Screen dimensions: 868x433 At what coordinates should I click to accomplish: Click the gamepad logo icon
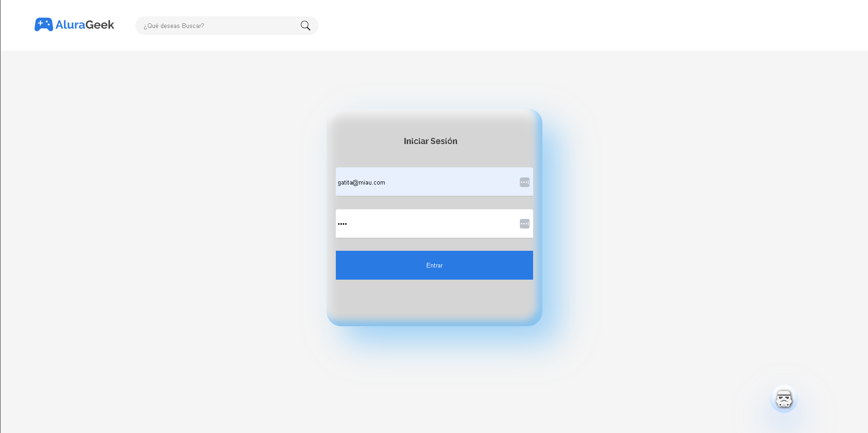point(44,25)
